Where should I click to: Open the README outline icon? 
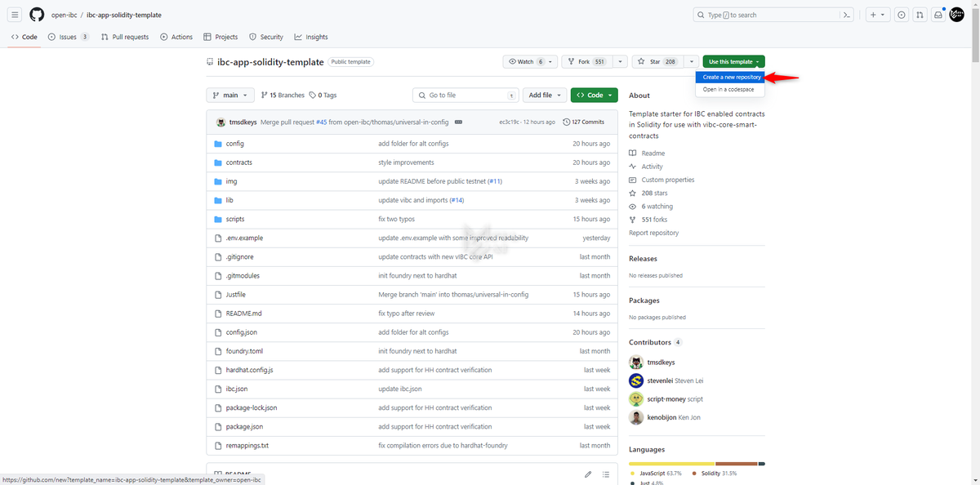(x=606, y=474)
